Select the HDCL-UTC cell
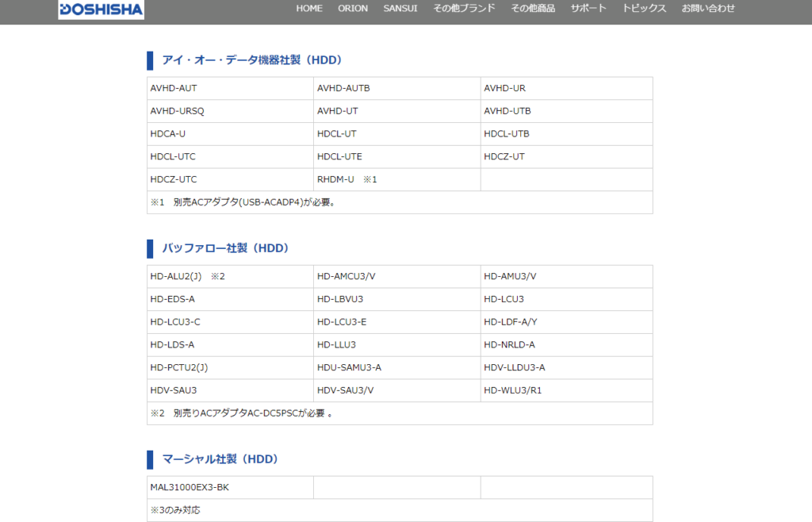The width and height of the screenshot is (812, 522). pos(230,157)
